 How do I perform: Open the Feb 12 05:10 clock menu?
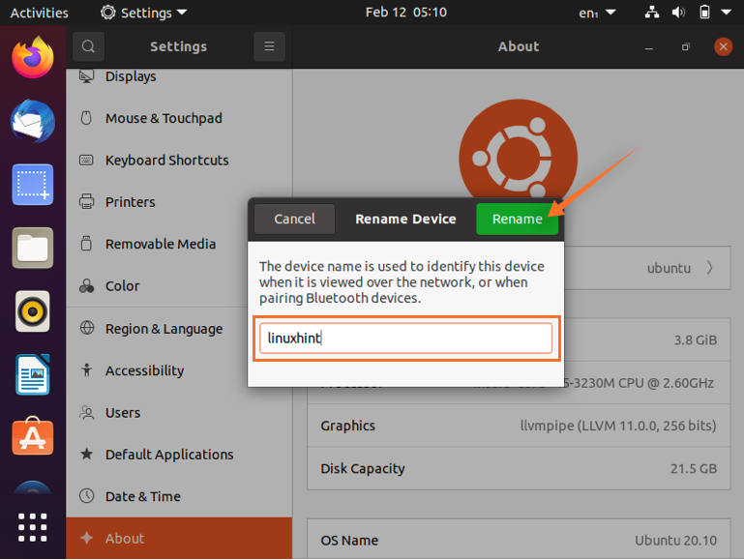(406, 13)
